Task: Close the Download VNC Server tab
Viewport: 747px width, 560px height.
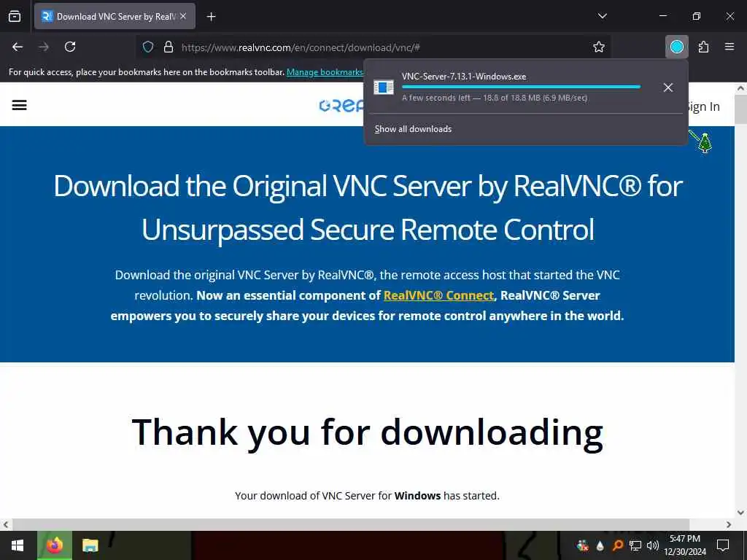Action: 183,16
